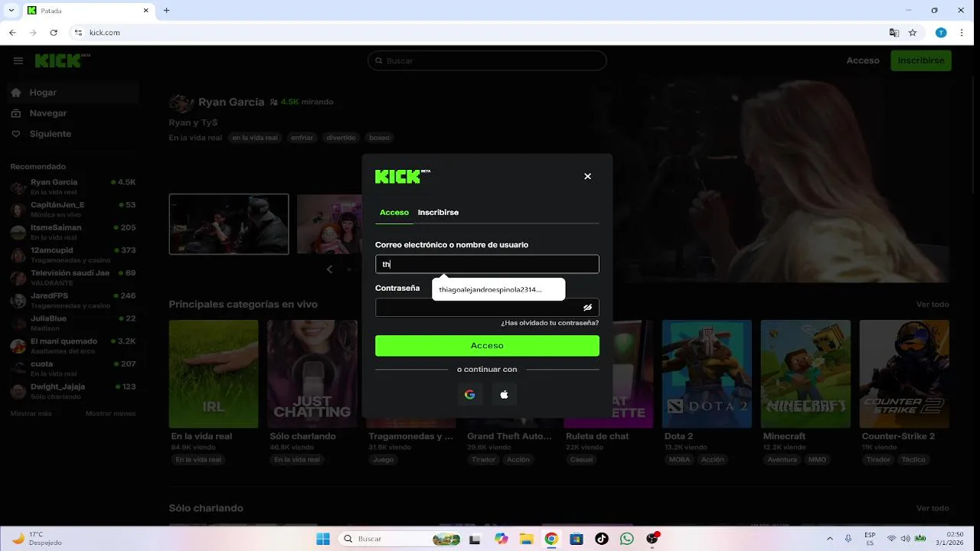Image resolution: width=980 pixels, height=551 pixels.
Task: Open 12amcupid recommended channel
Action: tap(73, 255)
